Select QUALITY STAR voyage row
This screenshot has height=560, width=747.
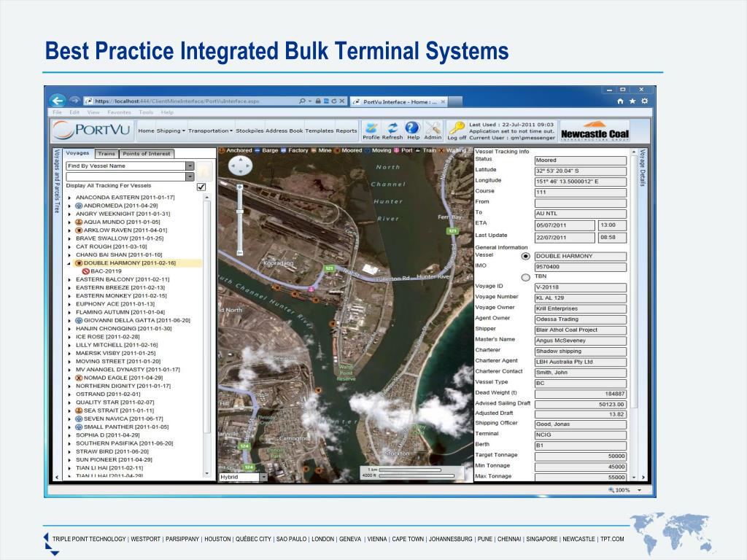coord(115,402)
